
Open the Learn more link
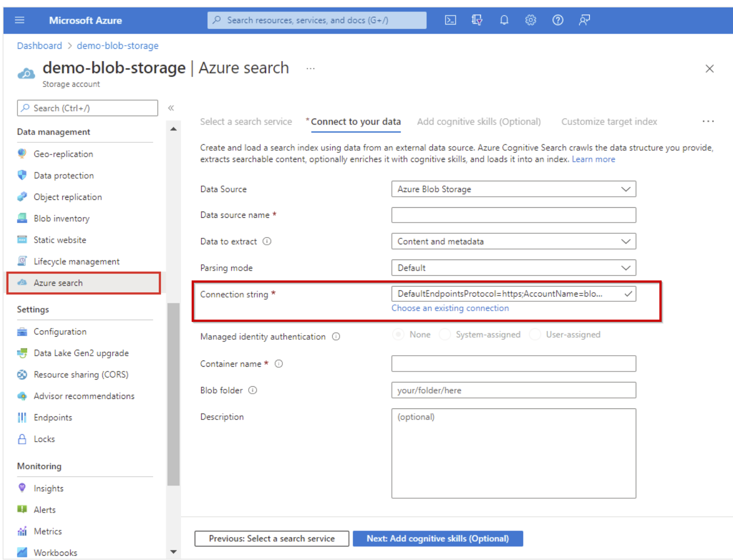pos(594,159)
